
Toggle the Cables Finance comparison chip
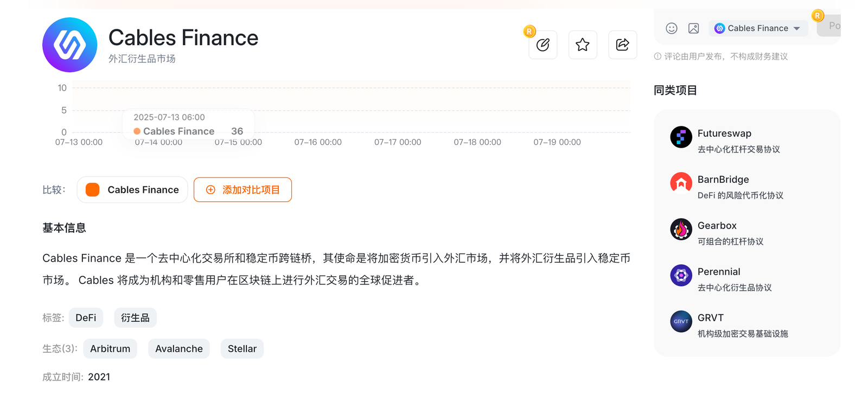click(132, 190)
